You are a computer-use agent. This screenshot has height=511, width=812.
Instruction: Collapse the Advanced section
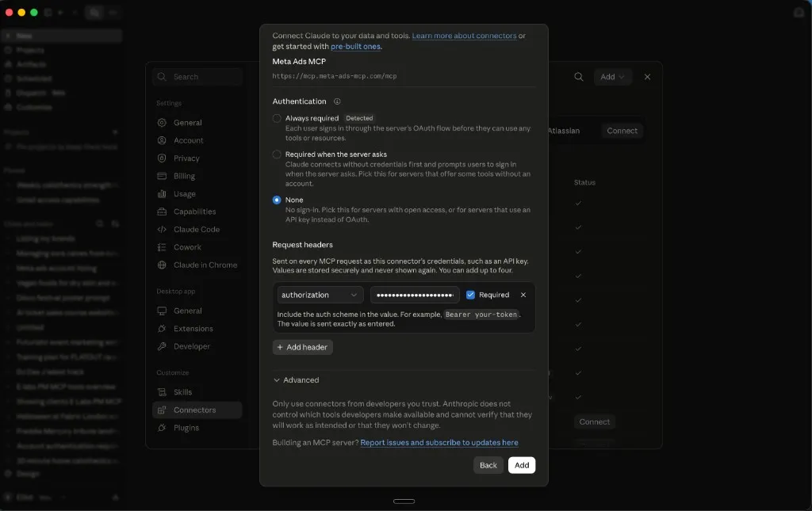297,380
